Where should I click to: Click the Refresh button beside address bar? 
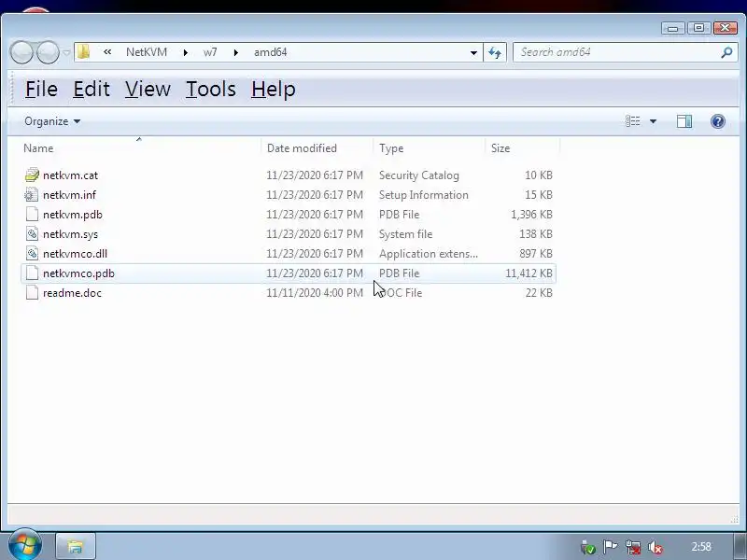click(495, 52)
